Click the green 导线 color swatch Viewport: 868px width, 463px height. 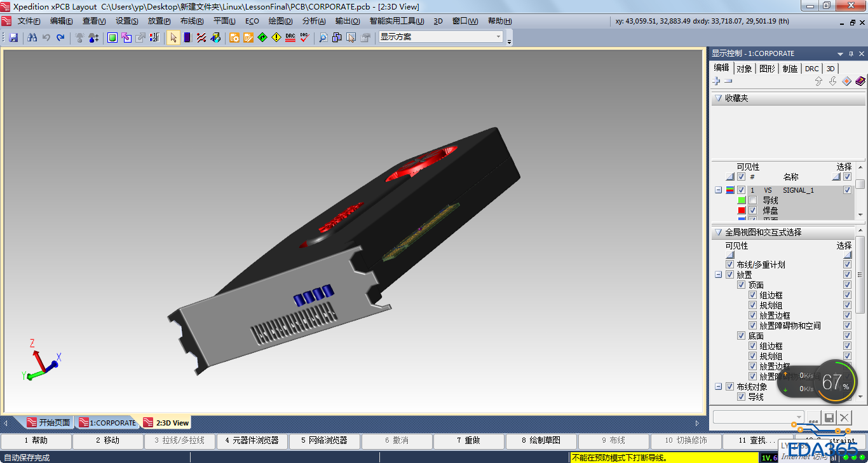pos(742,200)
